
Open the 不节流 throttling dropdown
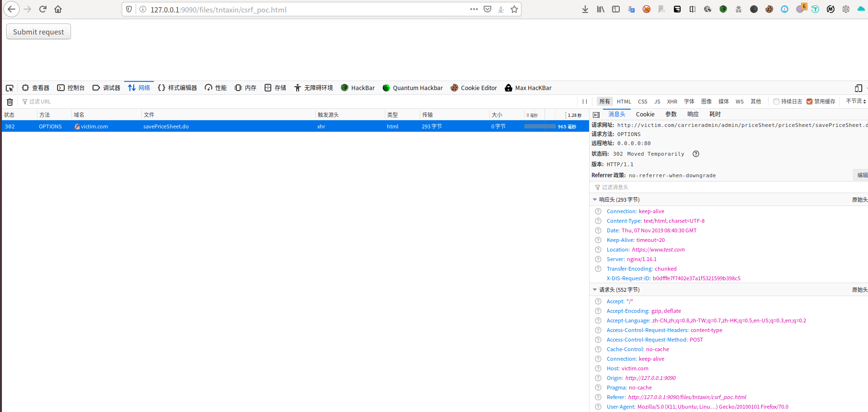856,102
